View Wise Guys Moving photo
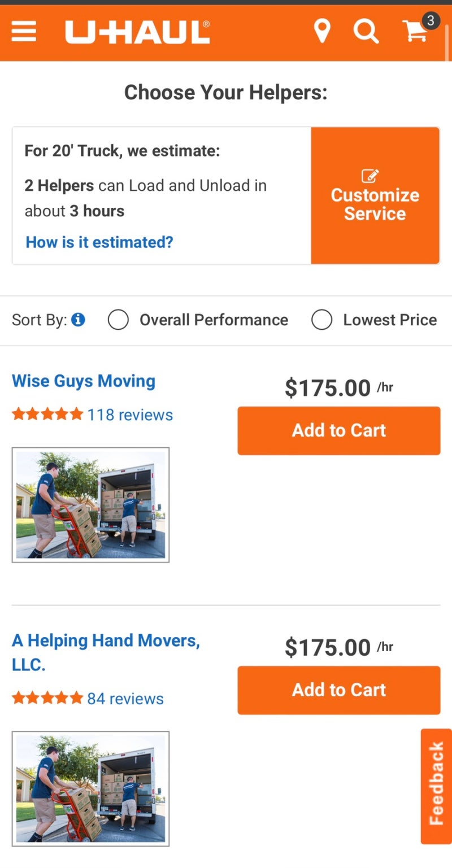The height and width of the screenshot is (868, 452). click(x=90, y=505)
